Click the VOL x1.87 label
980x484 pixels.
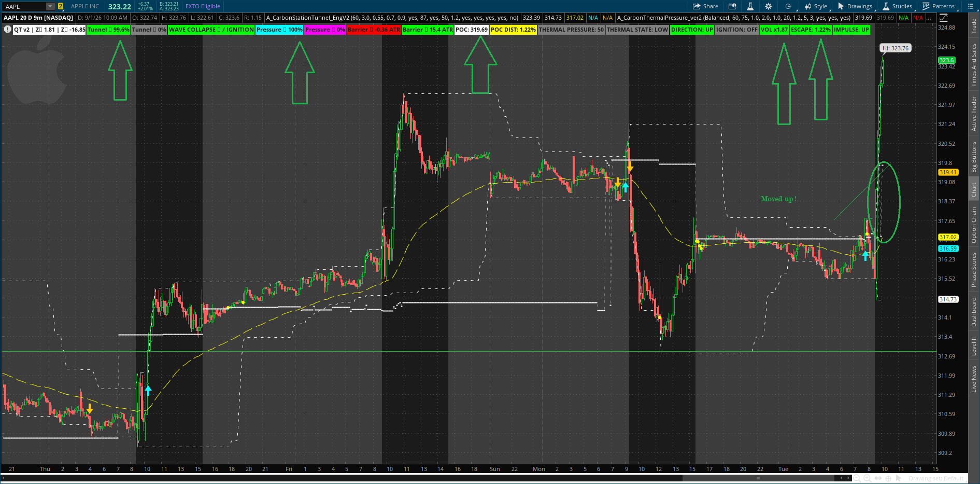click(x=774, y=30)
